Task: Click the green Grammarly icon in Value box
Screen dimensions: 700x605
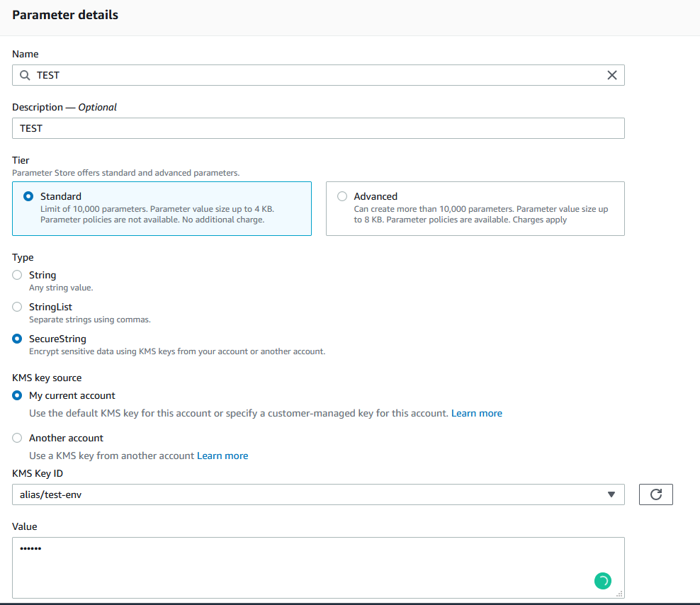Action: [602, 581]
